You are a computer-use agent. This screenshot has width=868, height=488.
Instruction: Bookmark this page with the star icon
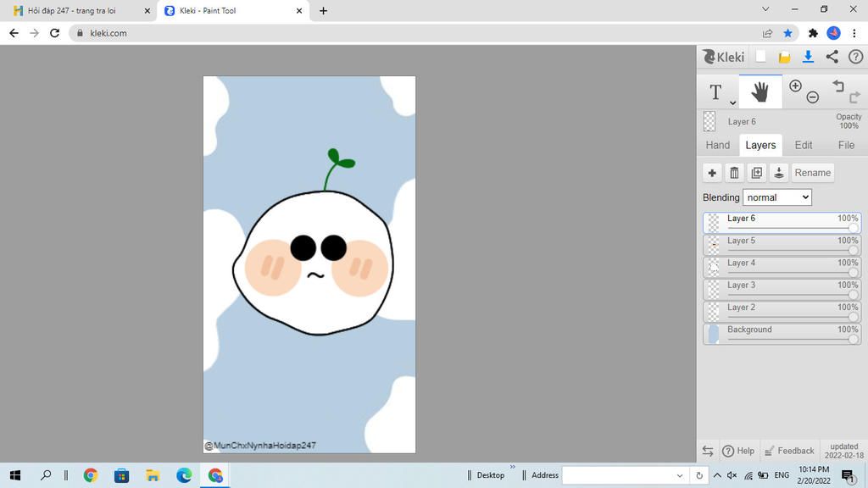click(x=787, y=33)
